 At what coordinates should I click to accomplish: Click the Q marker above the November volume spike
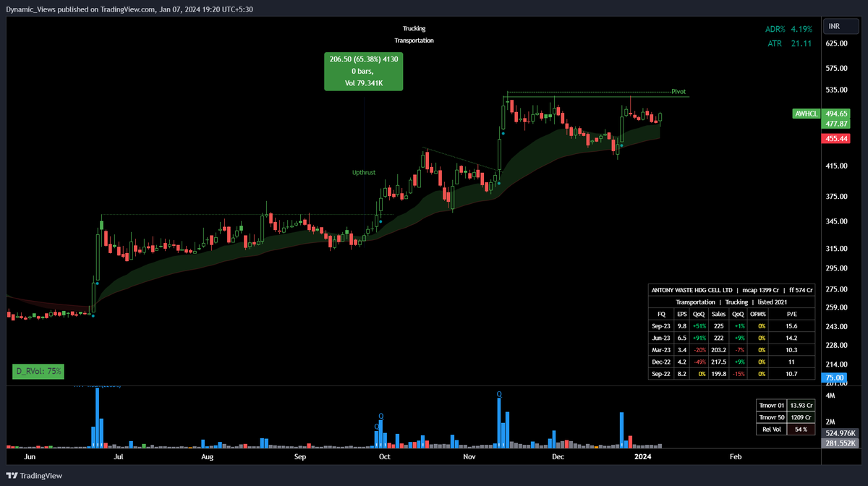498,394
